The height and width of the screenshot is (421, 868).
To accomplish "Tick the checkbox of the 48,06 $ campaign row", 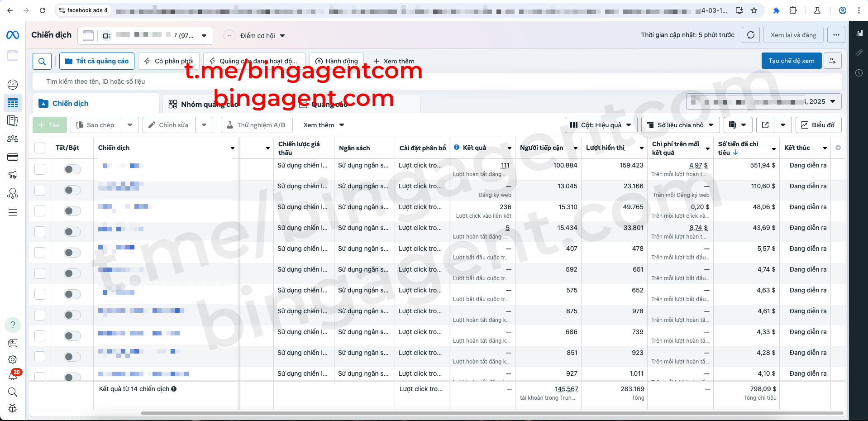I will click(x=40, y=211).
